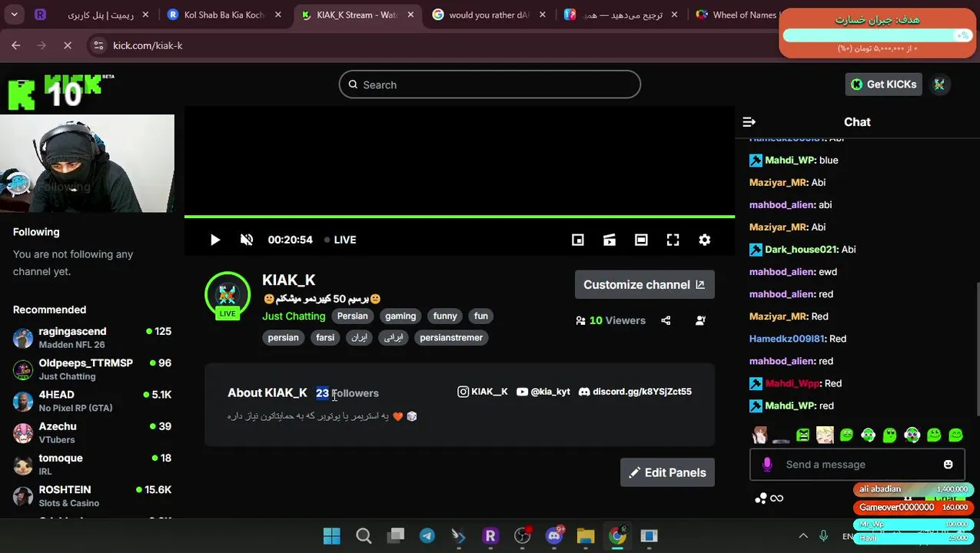Click the Customize channel button
This screenshot has height=553, width=980.
(644, 285)
